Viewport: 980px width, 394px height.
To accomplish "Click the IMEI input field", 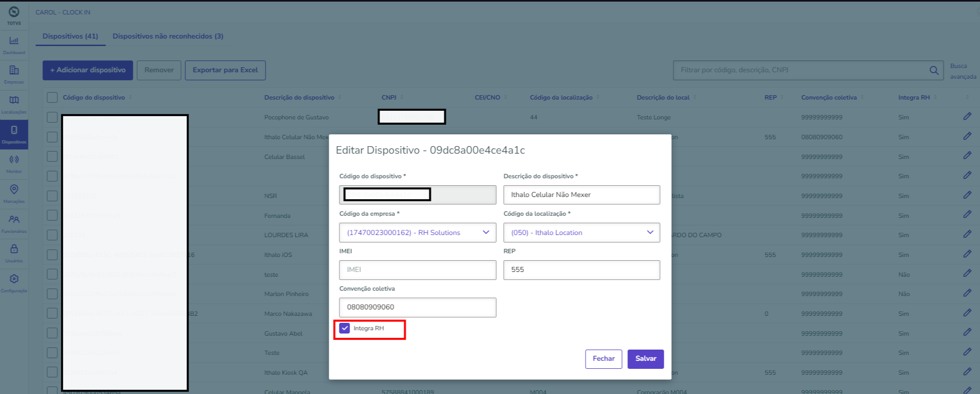I will 417,270.
